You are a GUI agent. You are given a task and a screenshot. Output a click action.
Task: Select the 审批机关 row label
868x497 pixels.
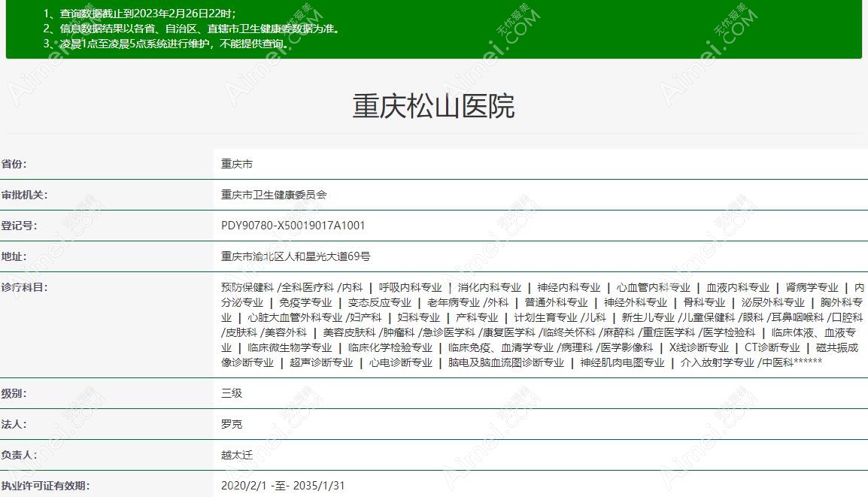pos(24,194)
